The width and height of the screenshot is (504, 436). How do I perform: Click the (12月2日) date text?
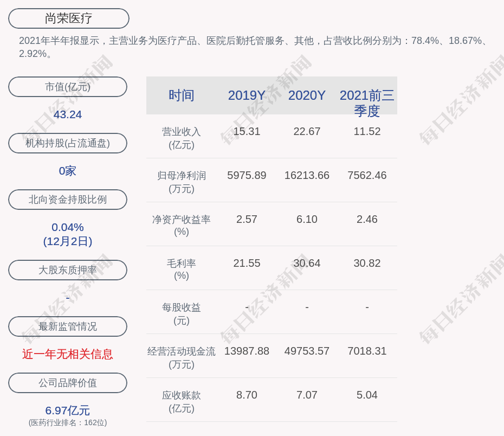68,241
